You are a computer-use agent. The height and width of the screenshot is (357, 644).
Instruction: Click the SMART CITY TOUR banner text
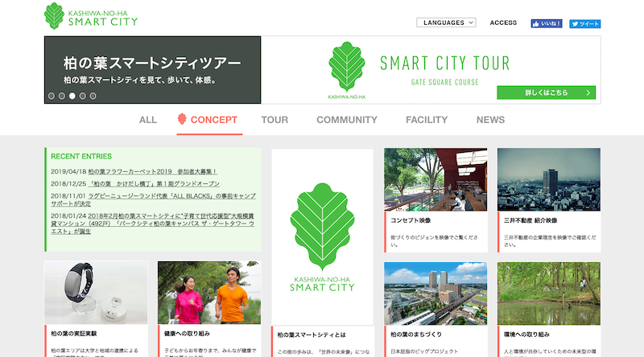[x=445, y=64]
